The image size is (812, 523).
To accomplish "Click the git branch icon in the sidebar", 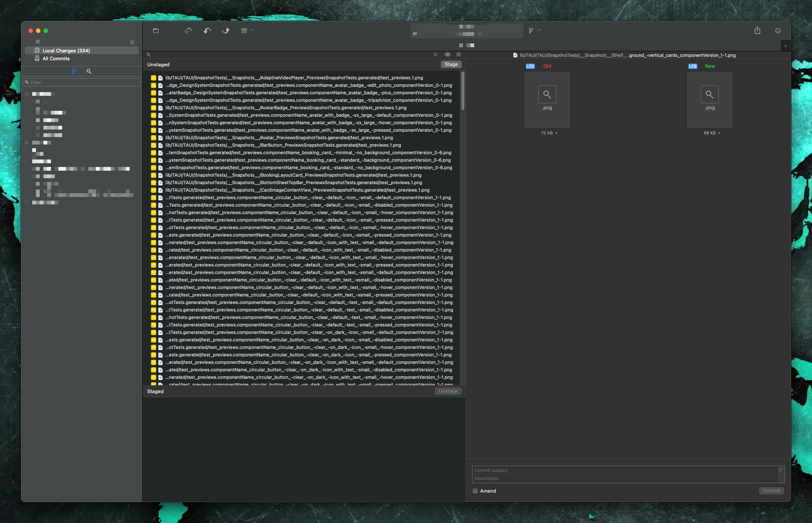I will pos(74,71).
